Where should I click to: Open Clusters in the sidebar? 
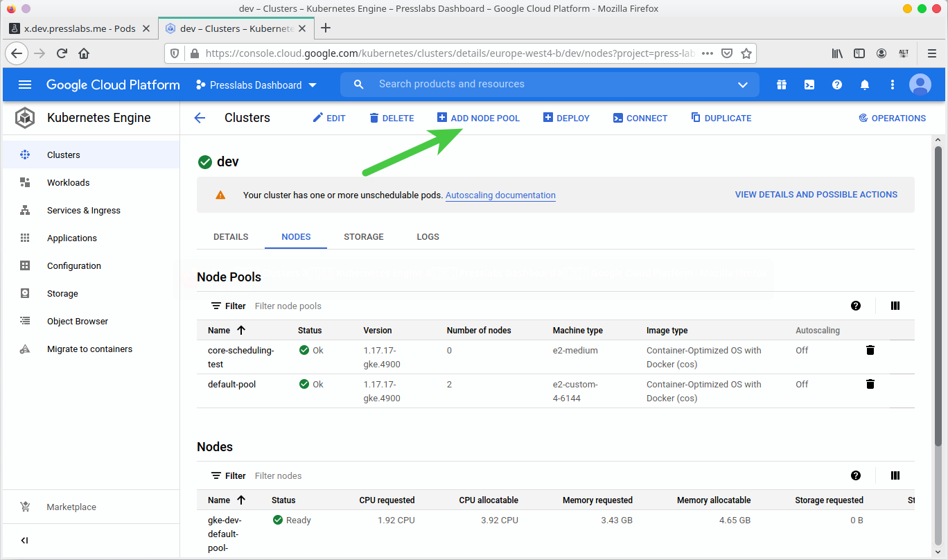pos(90,155)
